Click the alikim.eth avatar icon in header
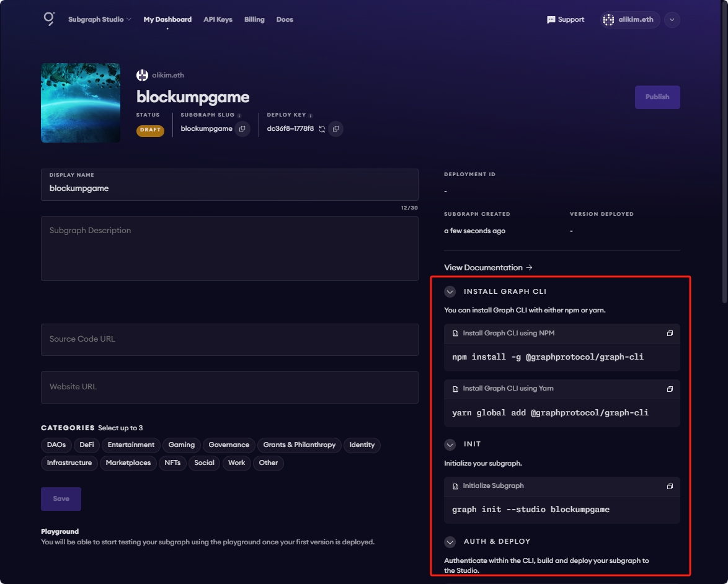This screenshot has width=728, height=584. point(608,20)
